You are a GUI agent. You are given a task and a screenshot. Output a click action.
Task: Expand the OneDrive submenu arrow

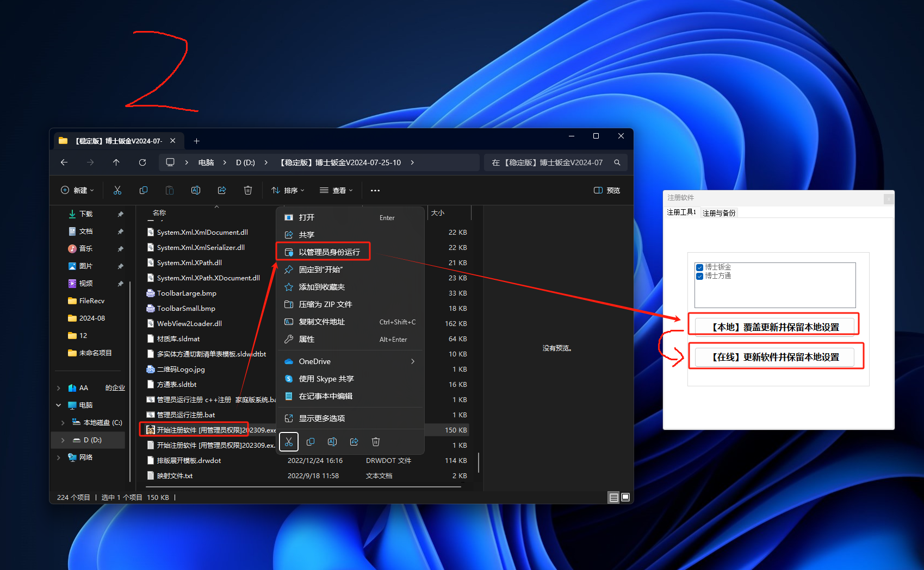[x=413, y=361]
